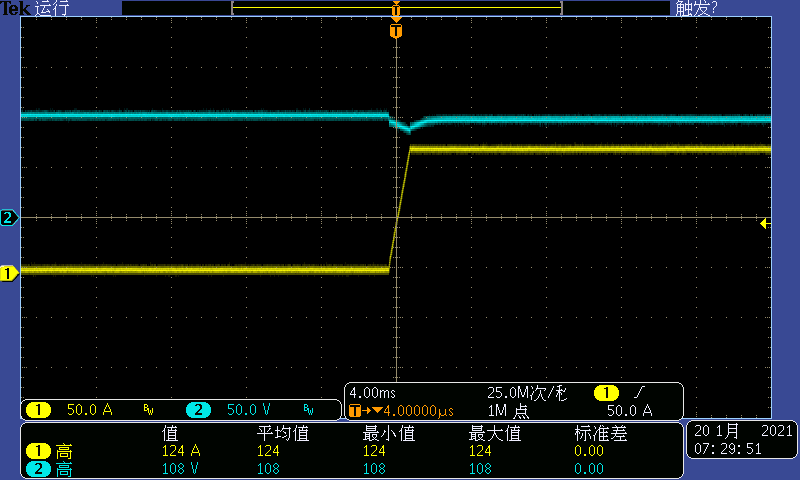Click channel 2 bandwidth limit Bw indicator
Screen dimensions: 800x480
tap(308, 410)
